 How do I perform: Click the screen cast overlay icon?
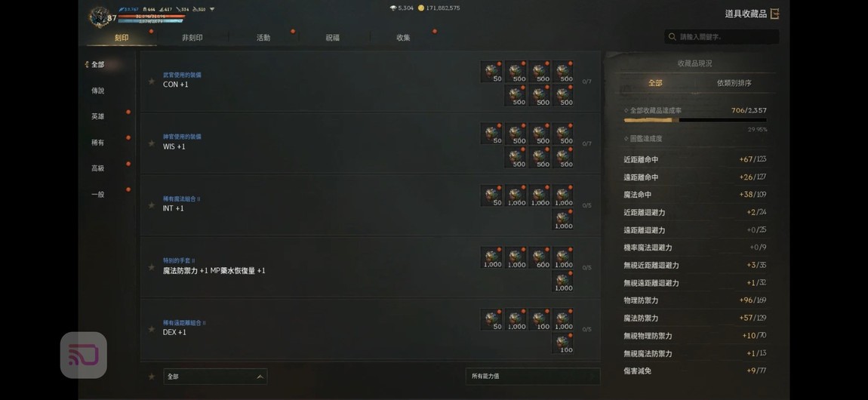(84, 355)
